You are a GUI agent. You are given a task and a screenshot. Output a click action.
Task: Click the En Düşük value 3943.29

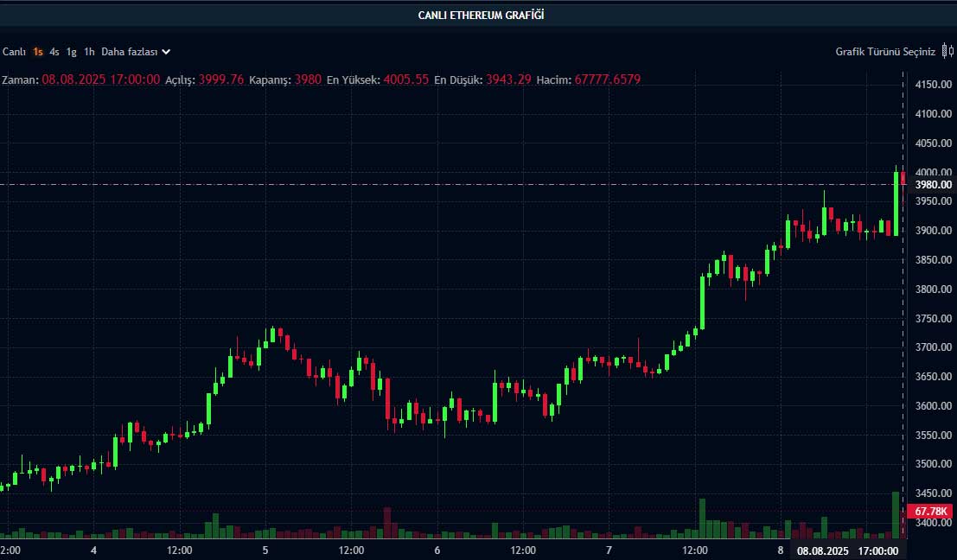click(508, 80)
